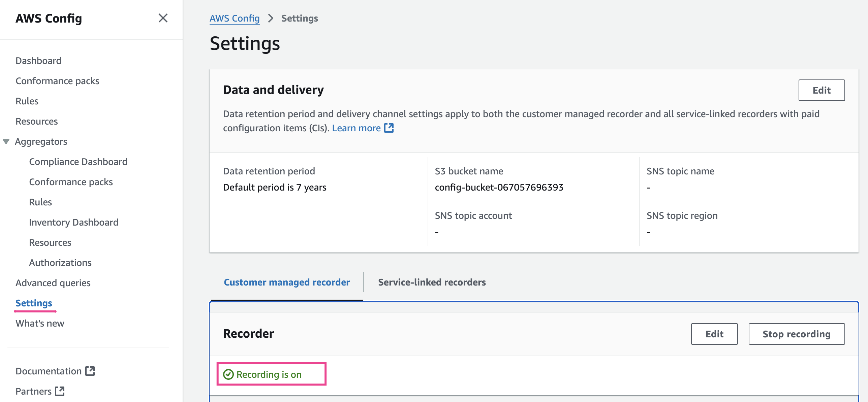Image resolution: width=868 pixels, height=402 pixels.
Task: Select the Customer managed recorder tab
Action: click(287, 282)
